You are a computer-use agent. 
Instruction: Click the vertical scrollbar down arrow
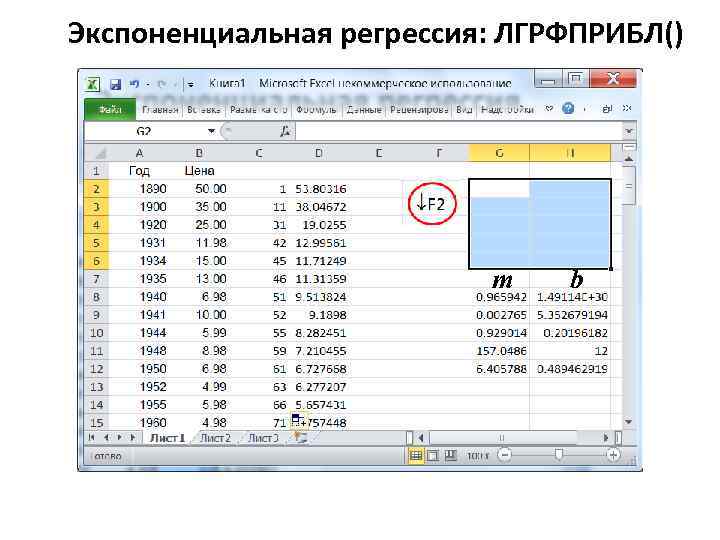point(629,422)
